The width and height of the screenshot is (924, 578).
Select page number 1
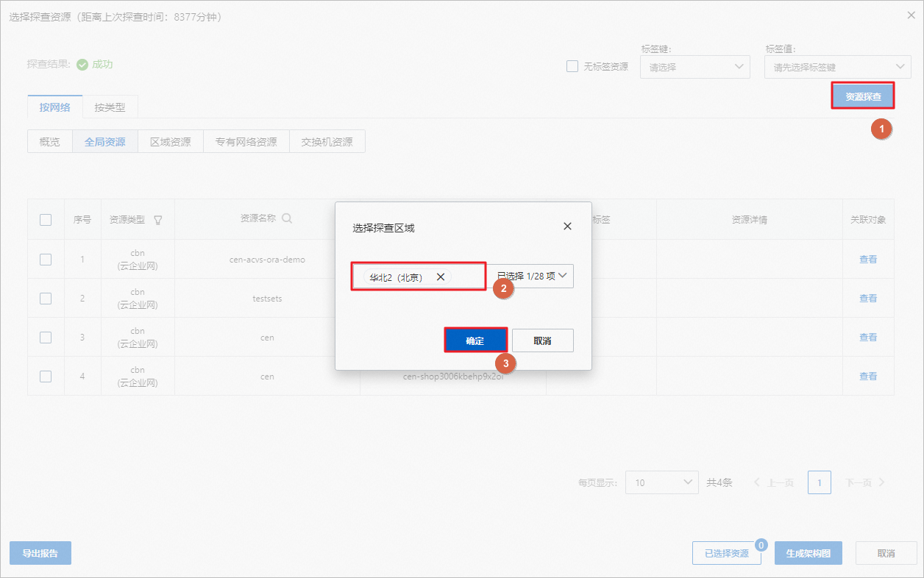point(820,482)
